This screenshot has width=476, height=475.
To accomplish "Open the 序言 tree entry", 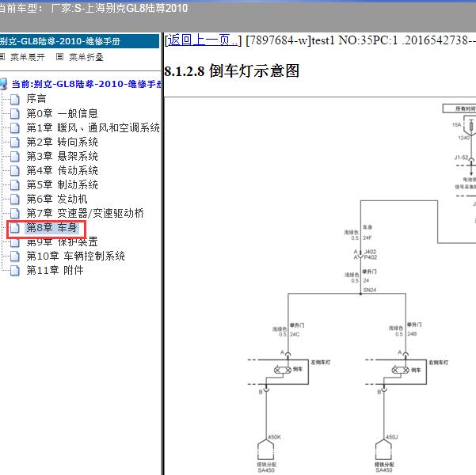I will [x=36, y=99].
